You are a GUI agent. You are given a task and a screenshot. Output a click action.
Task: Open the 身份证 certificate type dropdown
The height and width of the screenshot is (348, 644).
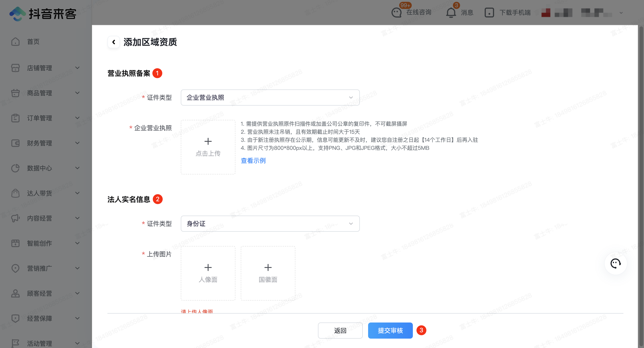pos(270,224)
